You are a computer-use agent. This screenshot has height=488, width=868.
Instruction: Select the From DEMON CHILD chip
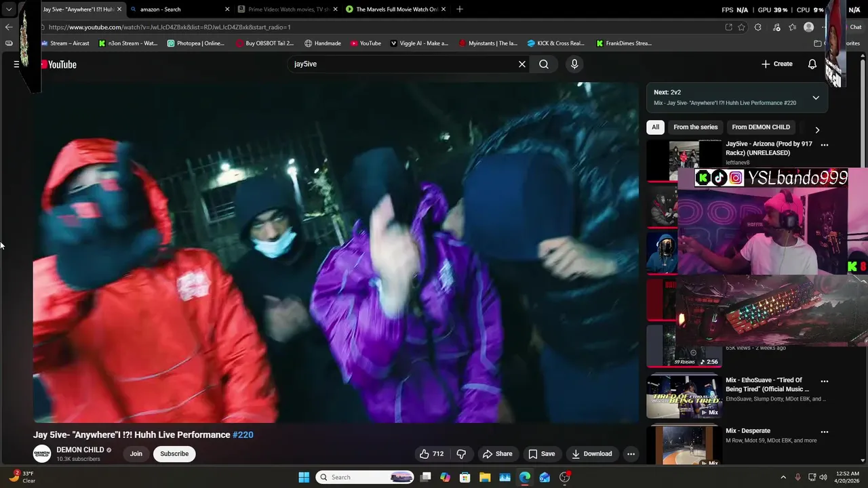760,127
